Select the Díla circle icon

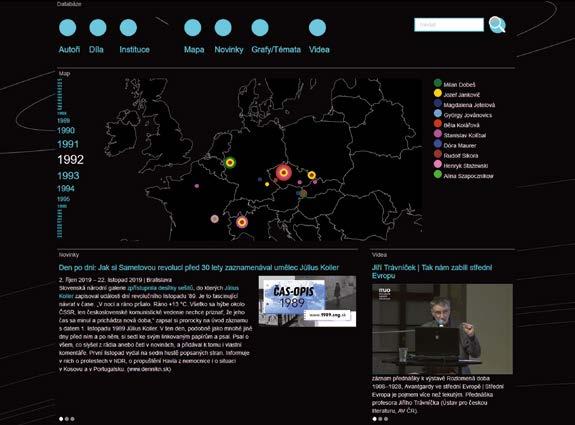[x=98, y=28]
